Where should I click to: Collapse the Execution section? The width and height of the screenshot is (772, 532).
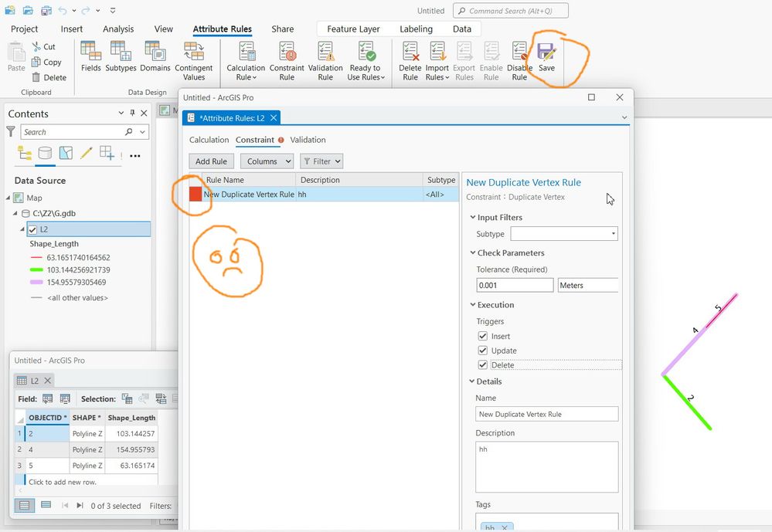click(473, 305)
